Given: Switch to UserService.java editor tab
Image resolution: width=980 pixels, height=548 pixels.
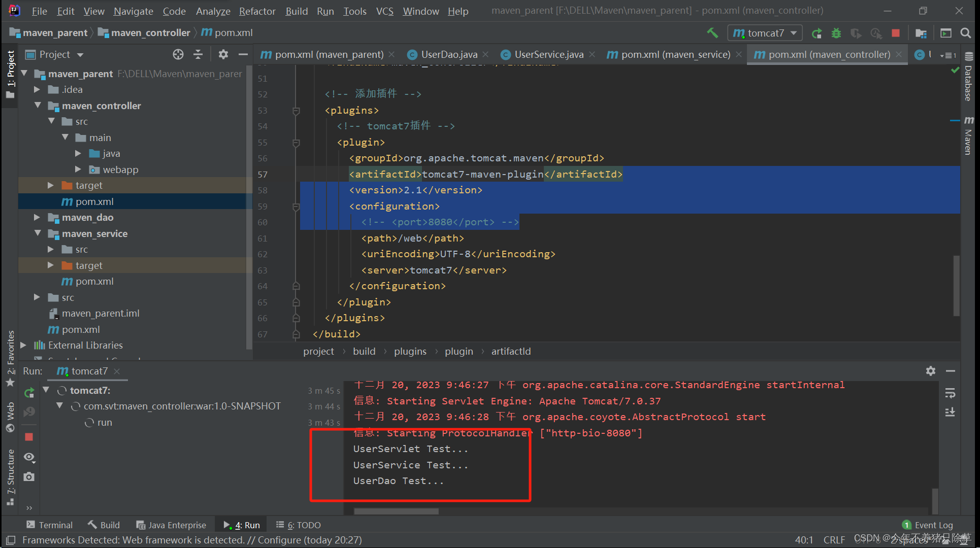Looking at the screenshot, I should pos(548,54).
